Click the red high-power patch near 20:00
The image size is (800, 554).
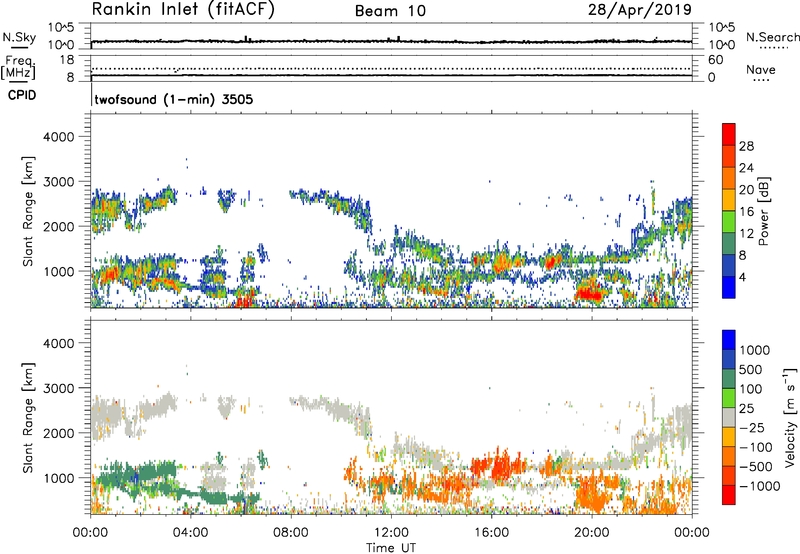[591, 295]
